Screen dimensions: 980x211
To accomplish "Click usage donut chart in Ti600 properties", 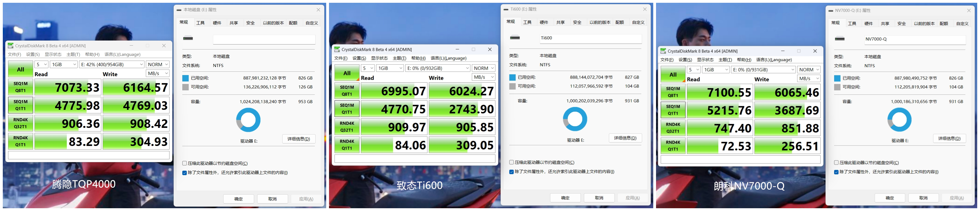I will click(x=575, y=119).
